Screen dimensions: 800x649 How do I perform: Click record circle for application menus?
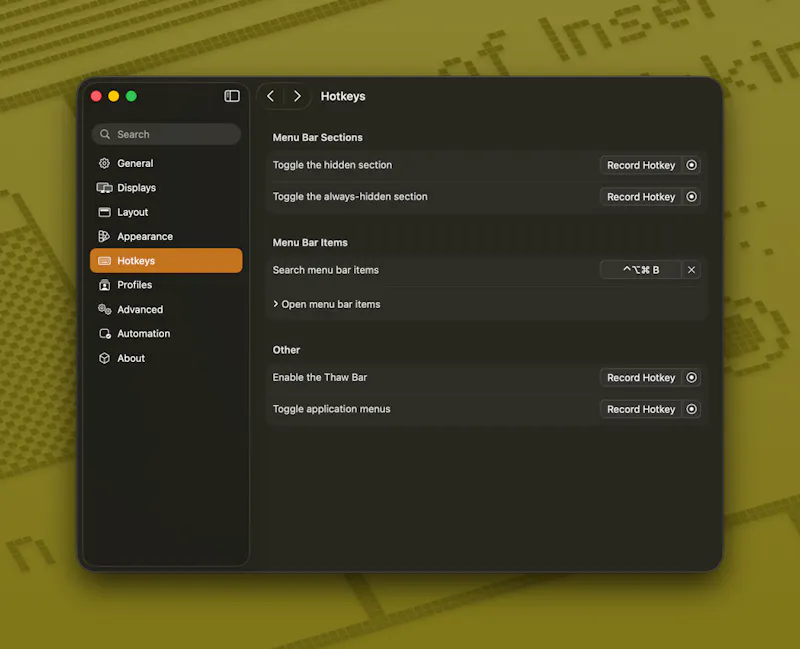[691, 409]
